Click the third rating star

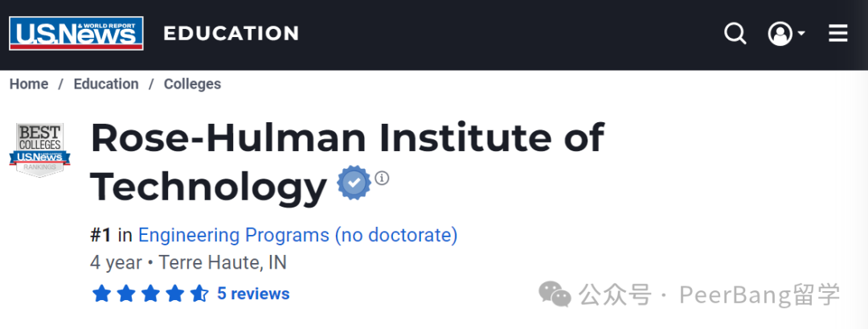(x=150, y=293)
